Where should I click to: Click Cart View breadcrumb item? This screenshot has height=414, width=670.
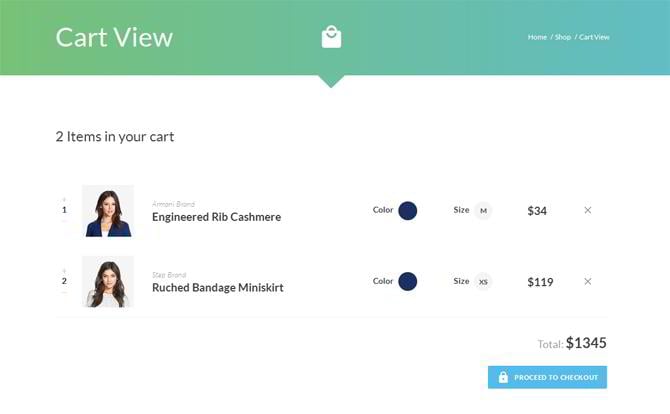click(x=594, y=37)
